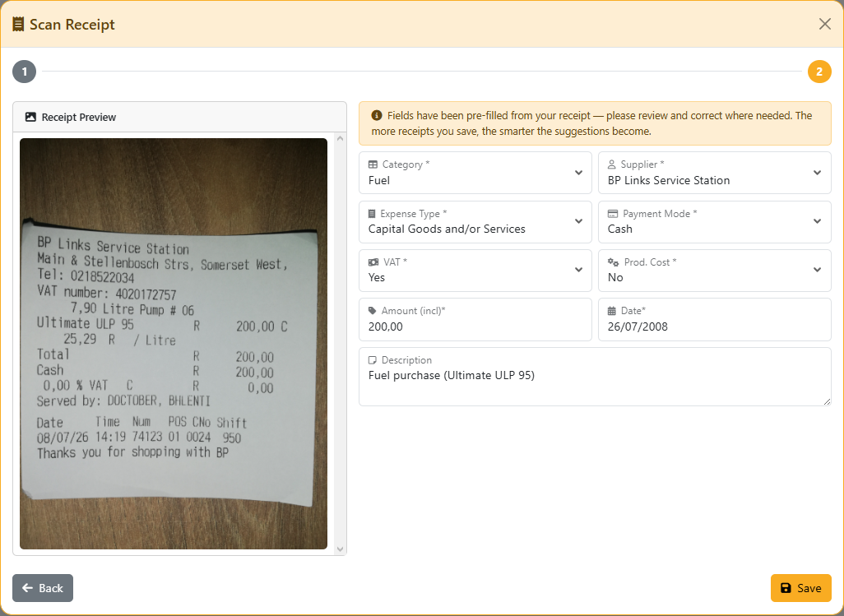Click the Amount (incl) field with 200,00
Screen dimensions: 844x616
pyautogui.click(x=475, y=319)
